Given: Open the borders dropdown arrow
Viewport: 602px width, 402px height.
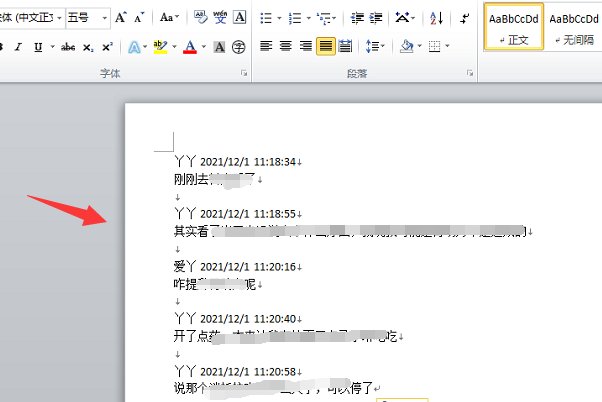Looking at the screenshot, I should pyautogui.click(x=447, y=46).
